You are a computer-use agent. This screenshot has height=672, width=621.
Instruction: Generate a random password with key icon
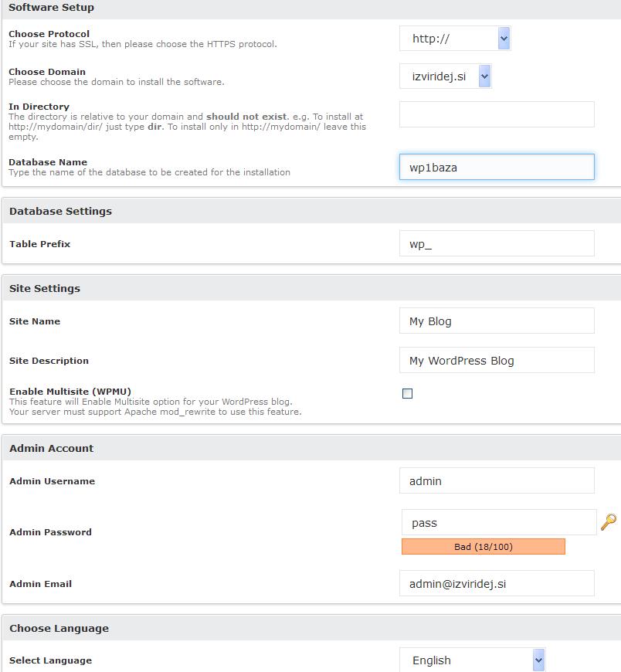[609, 522]
